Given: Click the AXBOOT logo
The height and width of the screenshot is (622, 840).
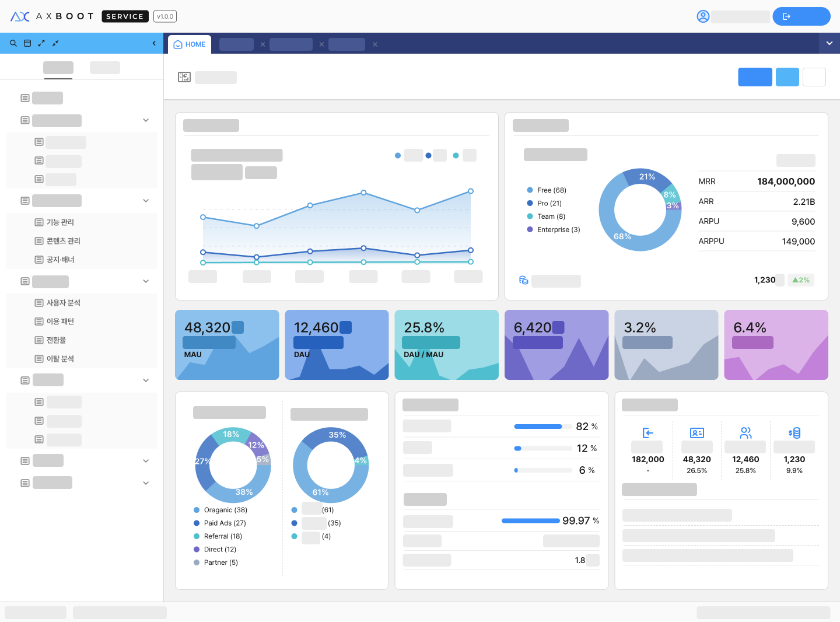Looking at the screenshot, I should (52, 16).
